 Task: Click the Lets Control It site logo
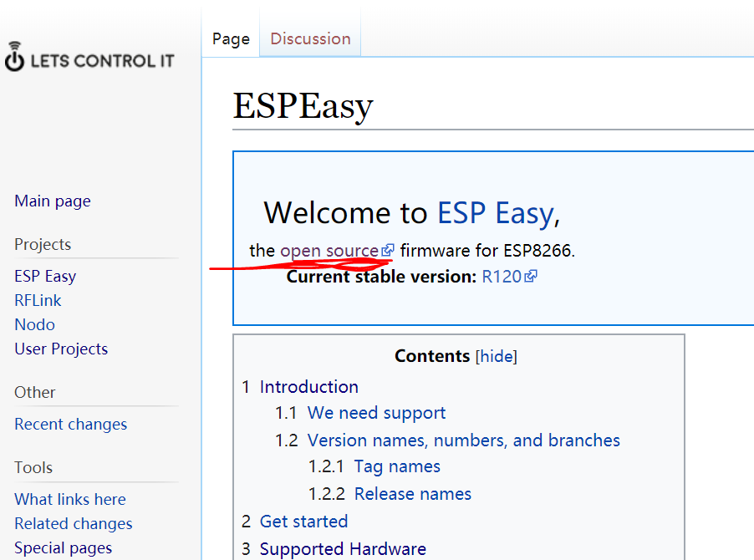coord(89,59)
